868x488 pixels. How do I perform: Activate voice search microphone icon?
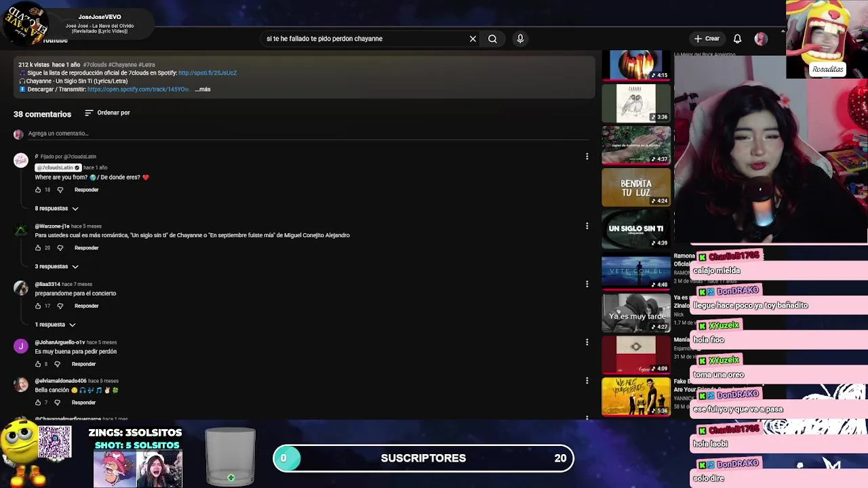click(520, 39)
